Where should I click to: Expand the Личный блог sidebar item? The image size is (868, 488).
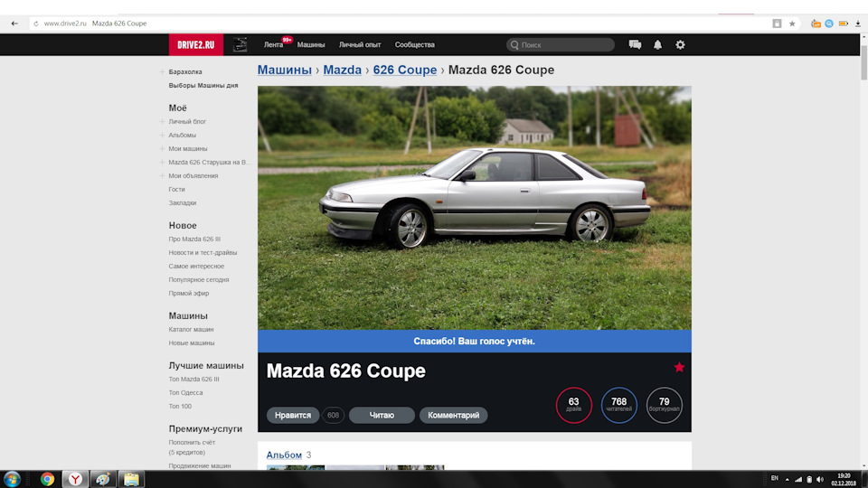pos(162,121)
